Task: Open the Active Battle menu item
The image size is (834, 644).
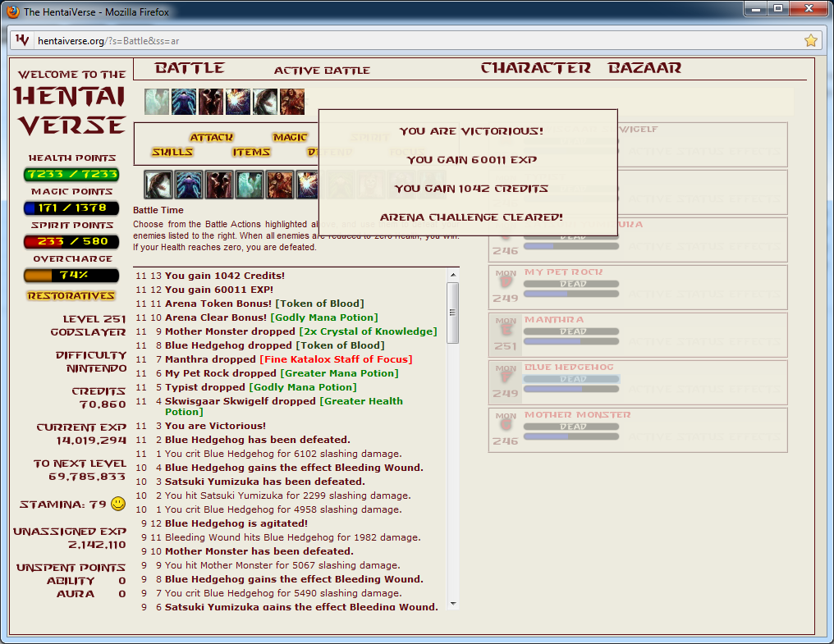Action: [322, 71]
